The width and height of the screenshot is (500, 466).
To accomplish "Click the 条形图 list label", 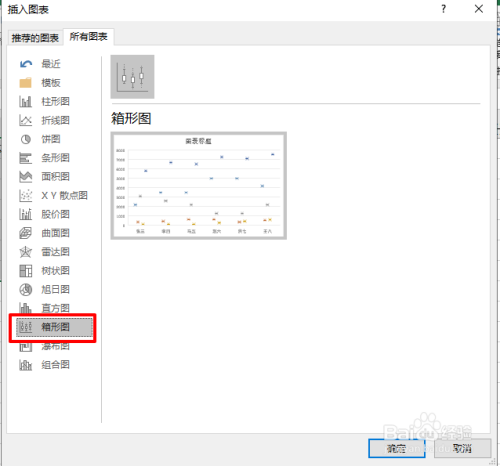I will coord(55,158).
